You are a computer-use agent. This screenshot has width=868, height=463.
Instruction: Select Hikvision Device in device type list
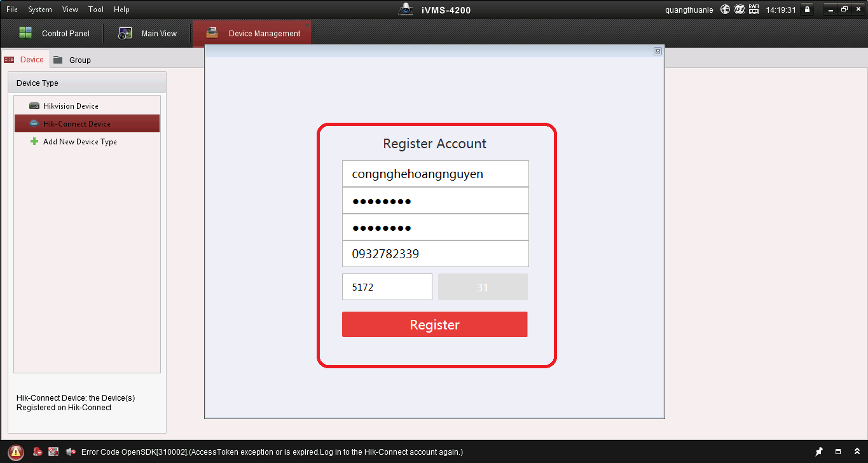pyautogui.click(x=71, y=106)
